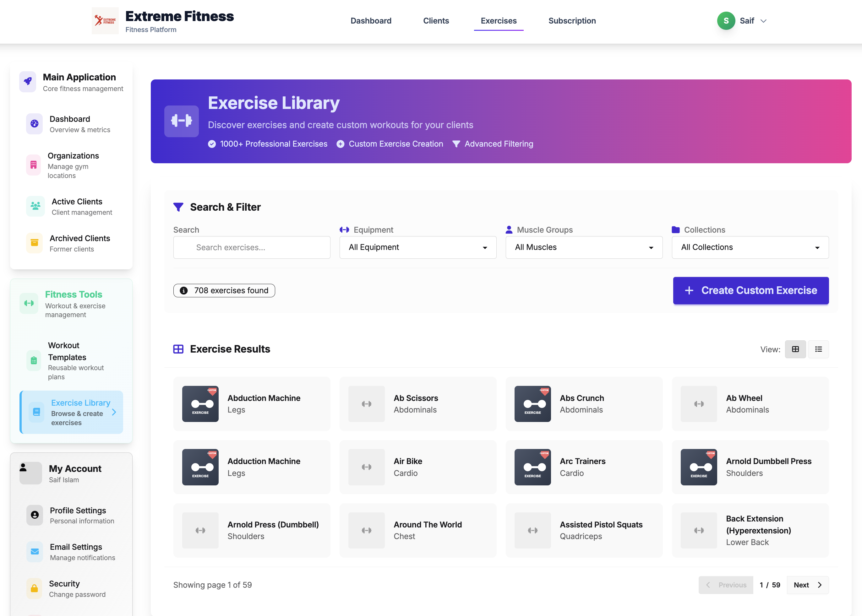
Task: Click Workout Templates clipboard icon
Action: [x=34, y=360]
